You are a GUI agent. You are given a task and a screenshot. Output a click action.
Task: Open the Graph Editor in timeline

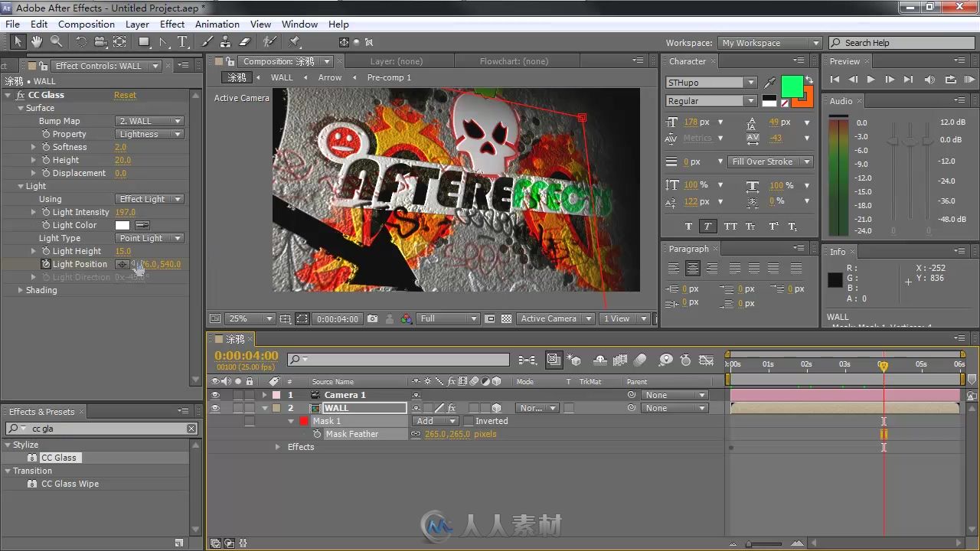coord(707,360)
